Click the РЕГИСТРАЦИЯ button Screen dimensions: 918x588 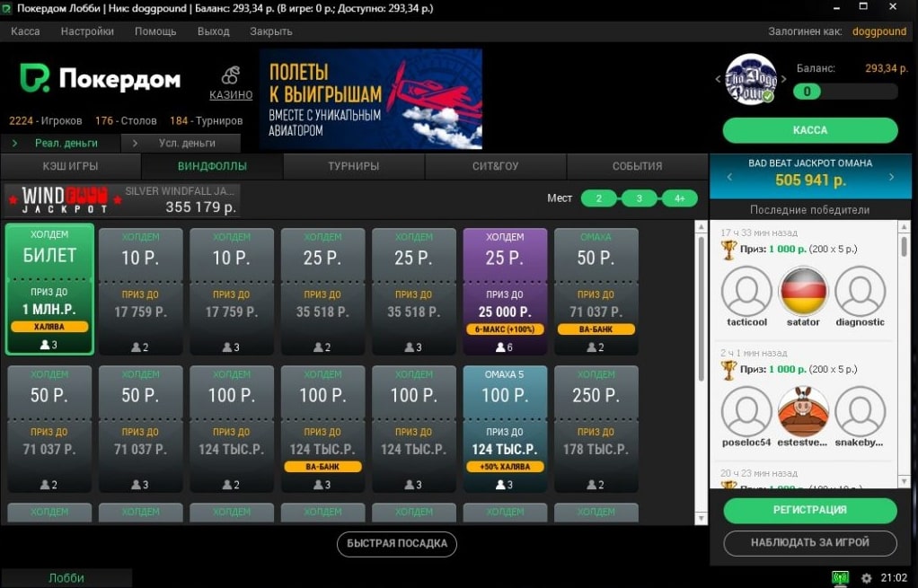(x=809, y=510)
